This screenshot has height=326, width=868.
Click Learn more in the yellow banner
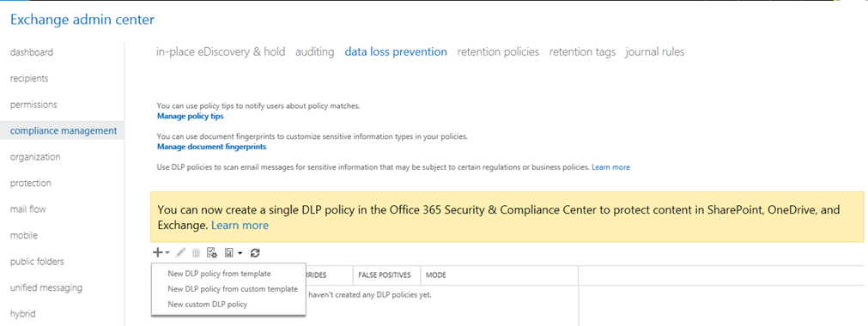click(x=240, y=226)
